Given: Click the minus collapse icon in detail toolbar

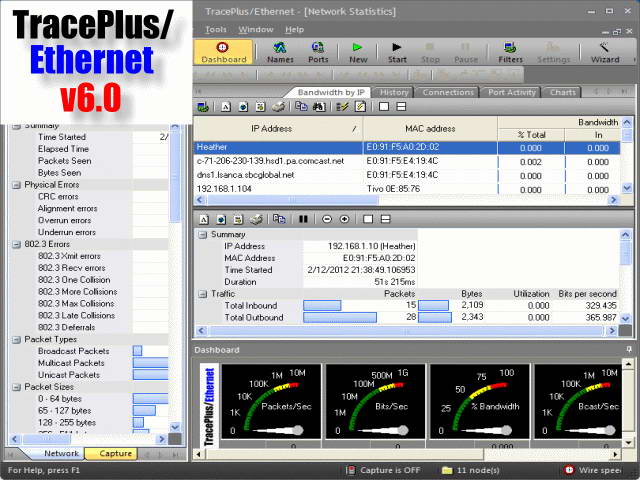Looking at the screenshot, I should tap(327, 220).
